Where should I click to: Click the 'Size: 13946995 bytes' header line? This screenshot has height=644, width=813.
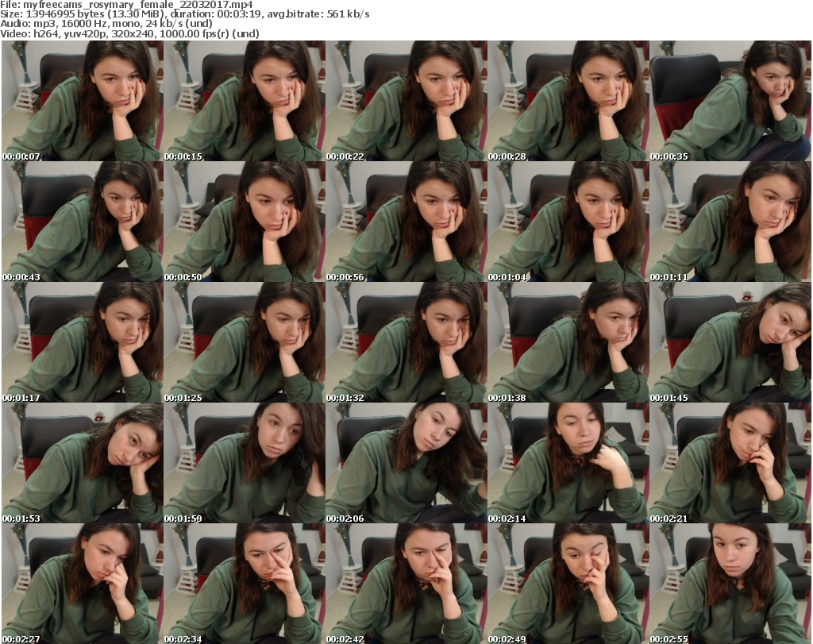184,14
